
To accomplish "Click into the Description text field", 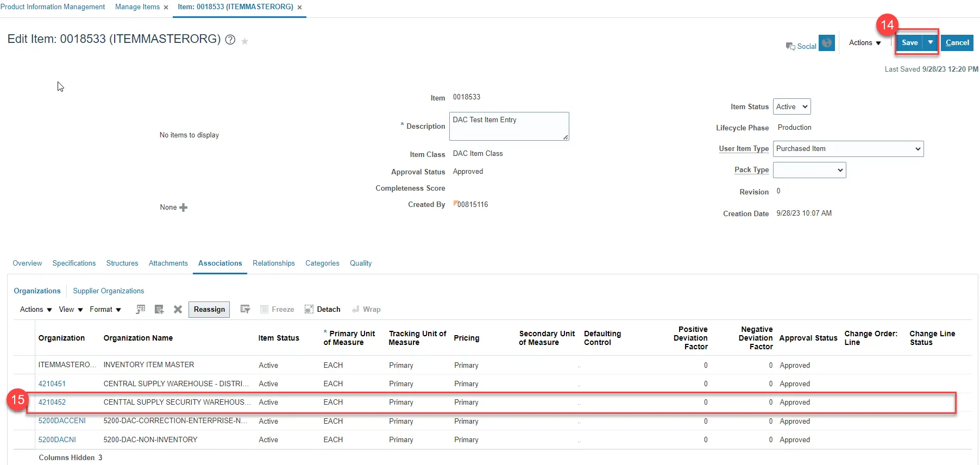I will point(508,126).
